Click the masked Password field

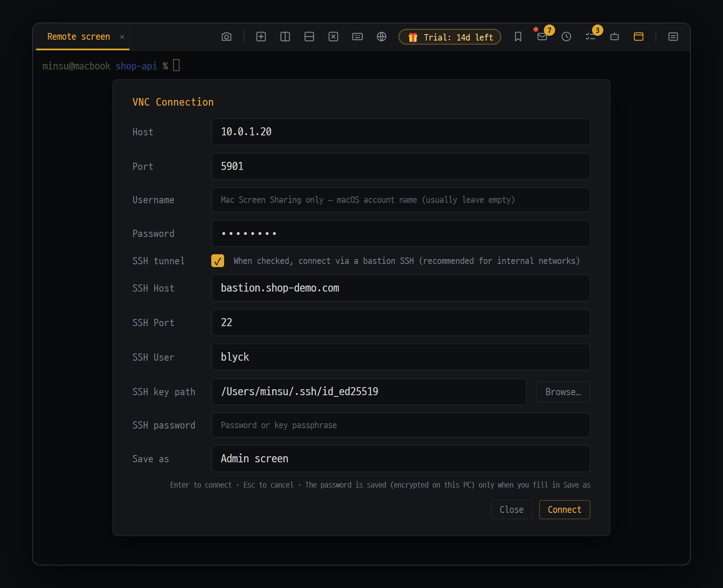tap(400, 233)
